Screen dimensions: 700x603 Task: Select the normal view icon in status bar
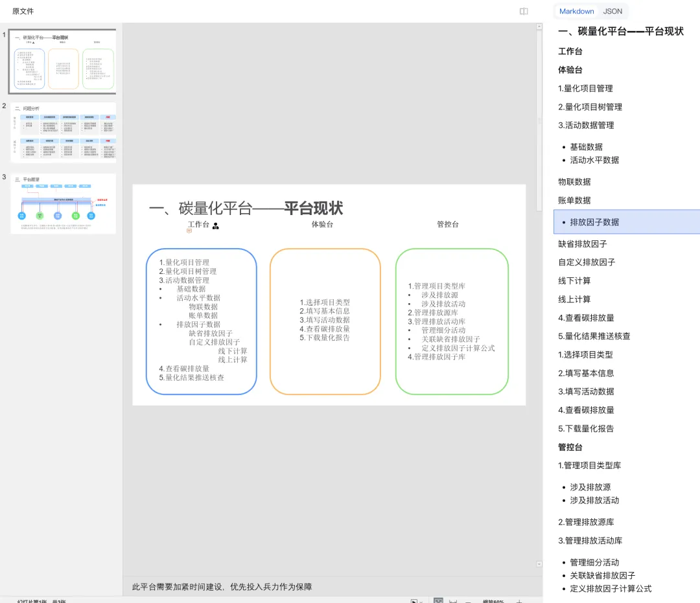pyautogui.click(x=438, y=601)
